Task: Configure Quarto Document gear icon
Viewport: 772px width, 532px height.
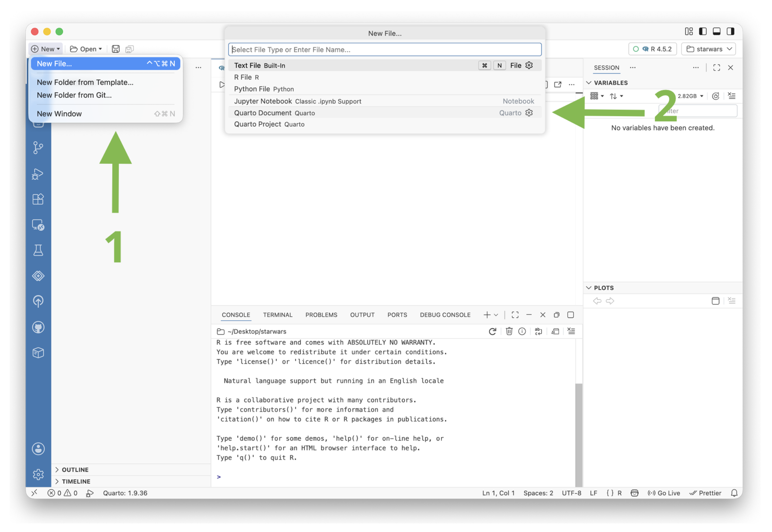Action: tap(529, 113)
